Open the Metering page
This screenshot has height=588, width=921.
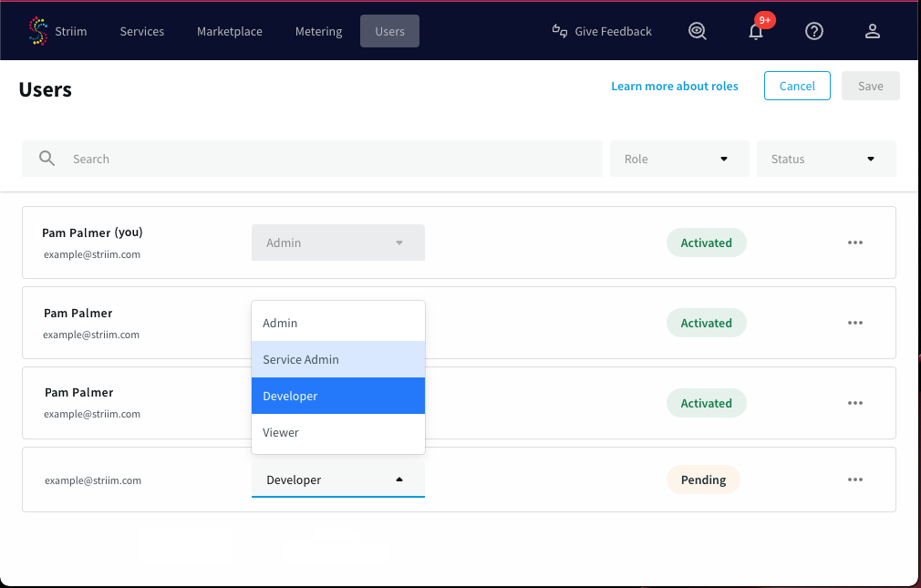[319, 31]
